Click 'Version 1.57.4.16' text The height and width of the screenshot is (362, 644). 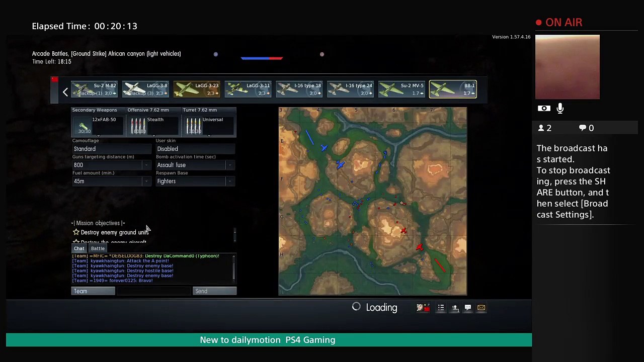pyautogui.click(x=511, y=37)
